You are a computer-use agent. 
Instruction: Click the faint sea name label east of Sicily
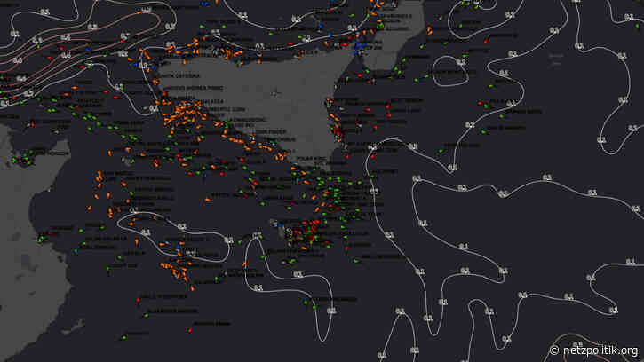(x=556, y=59)
